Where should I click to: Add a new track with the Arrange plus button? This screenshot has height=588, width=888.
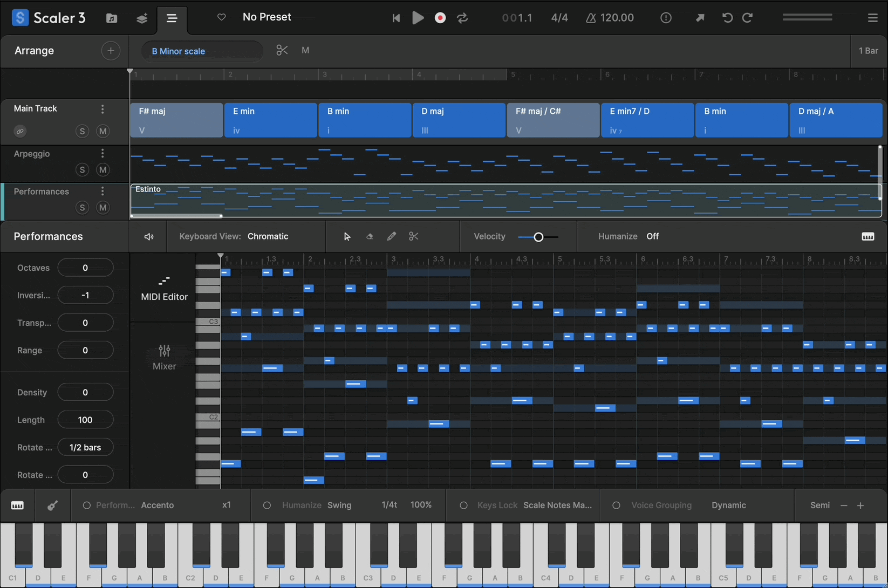[111, 51]
